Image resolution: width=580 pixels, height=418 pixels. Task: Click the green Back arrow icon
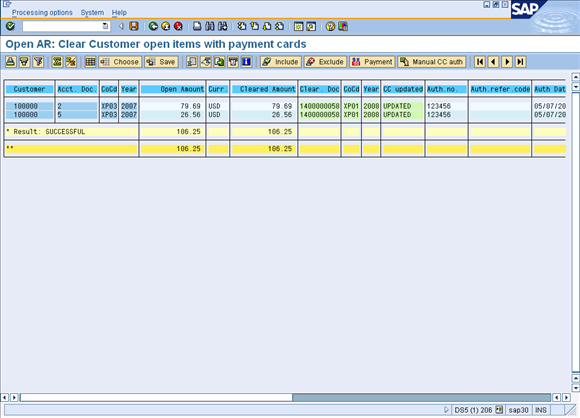[153, 26]
